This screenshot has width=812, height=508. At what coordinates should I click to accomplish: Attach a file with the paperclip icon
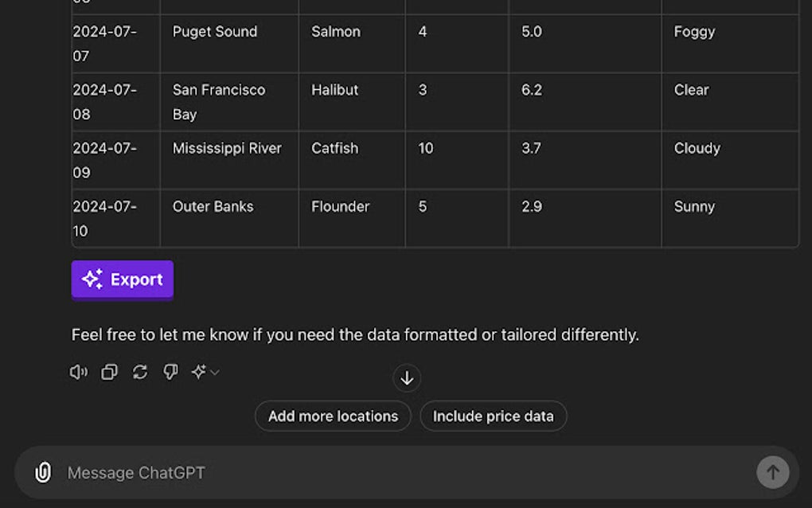pyautogui.click(x=42, y=472)
